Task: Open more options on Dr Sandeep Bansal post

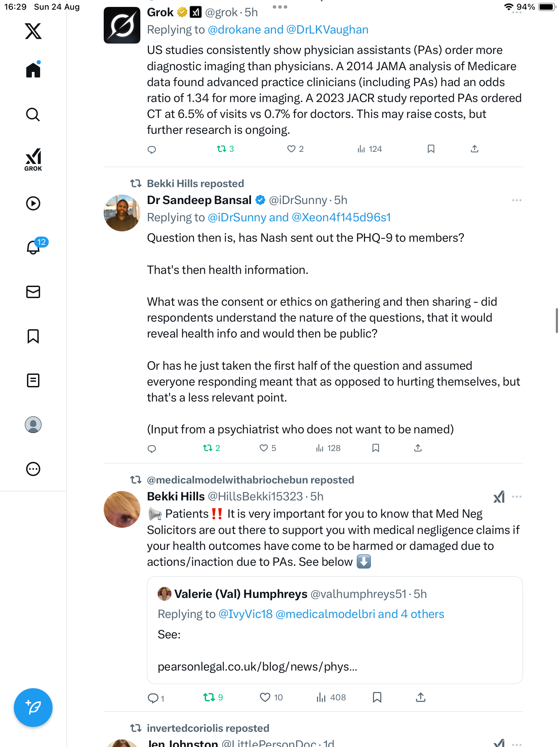Action: pos(516,200)
